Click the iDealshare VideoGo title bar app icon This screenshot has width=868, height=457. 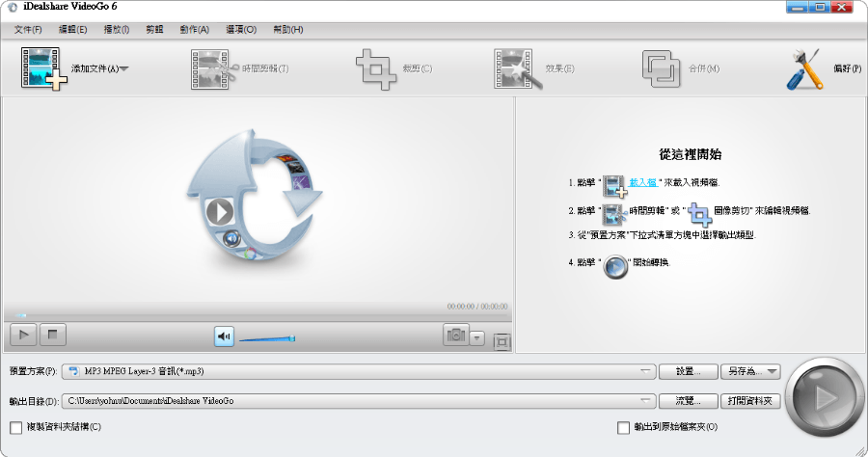coord(12,7)
